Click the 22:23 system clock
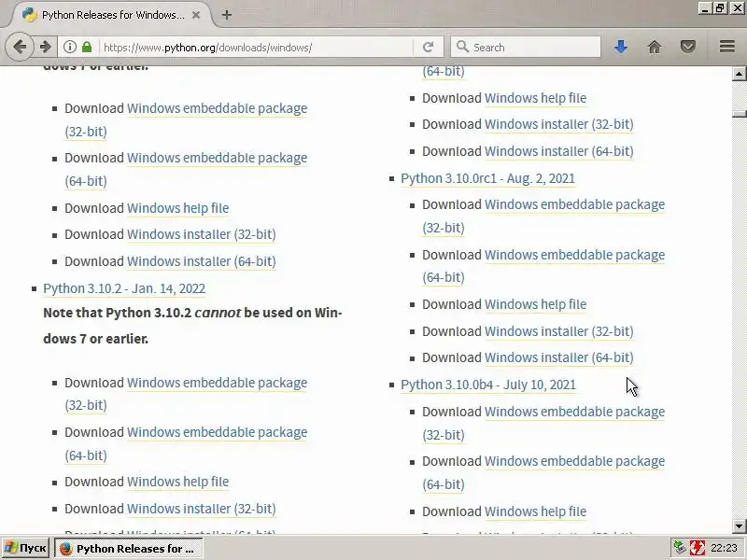The image size is (747, 560). coord(724,548)
